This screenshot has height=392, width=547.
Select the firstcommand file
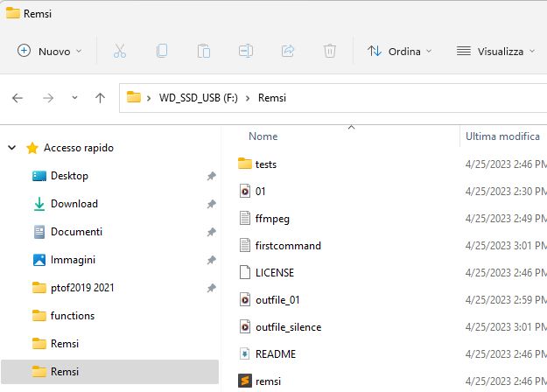pyautogui.click(x=288, y=246)
